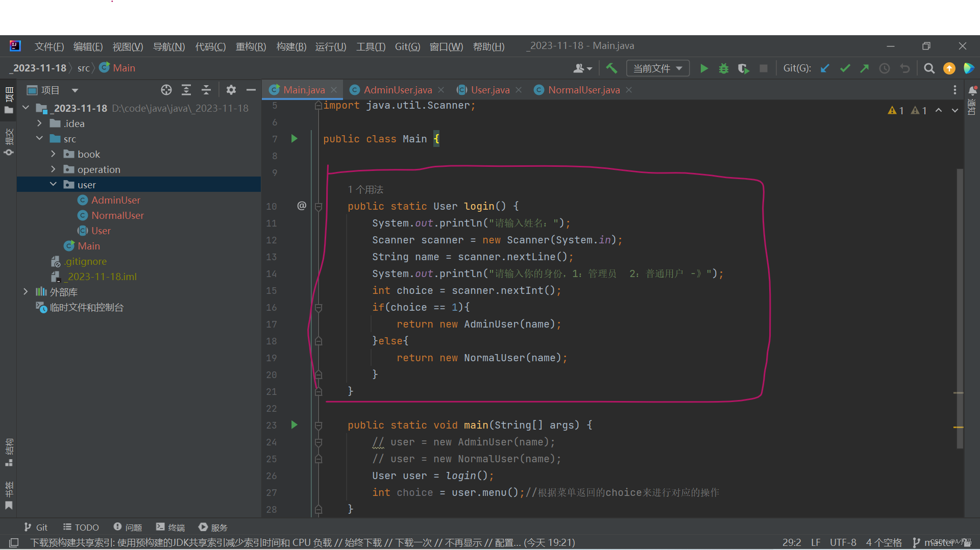Click the run gutter icon beside main method
980x550 pixels.
pos(294,424)
